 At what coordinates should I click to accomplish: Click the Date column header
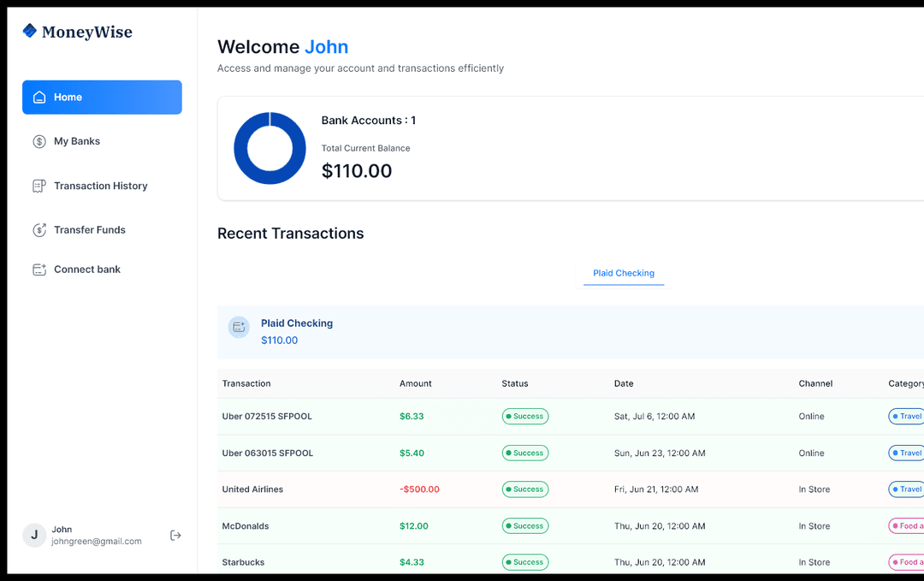tap(624, 383)
